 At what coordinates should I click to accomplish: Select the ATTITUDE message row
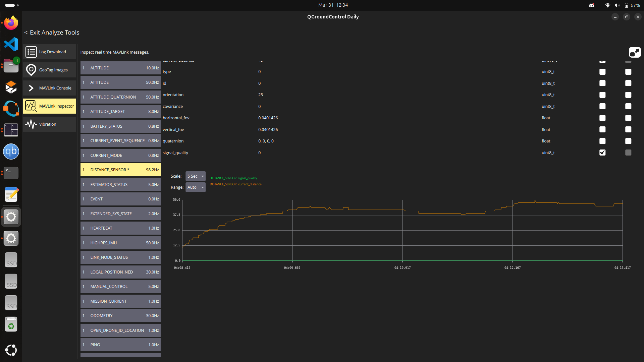coord(120,82)
